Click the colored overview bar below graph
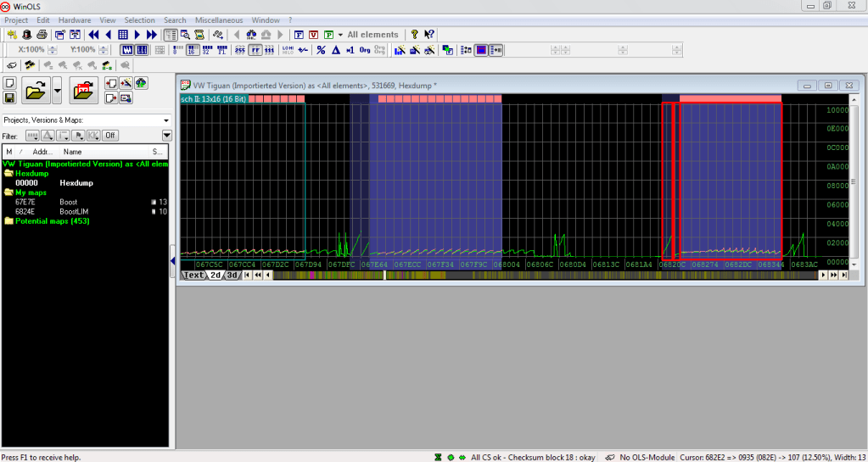The height and width of the screenshot is (462, 868). click(x=543, y=275)
